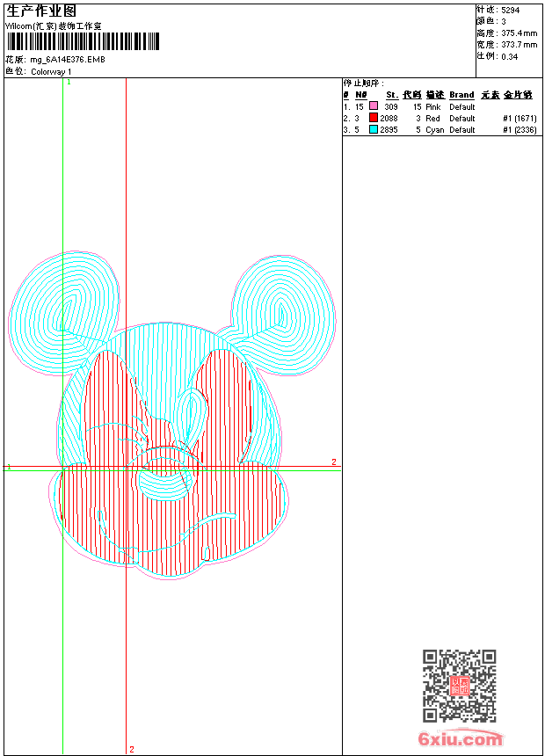Image resolution: width=545 pixels, height=756 pixels.
Task: Click the 停止顺序 heading
Action: [x=363, y=84]
